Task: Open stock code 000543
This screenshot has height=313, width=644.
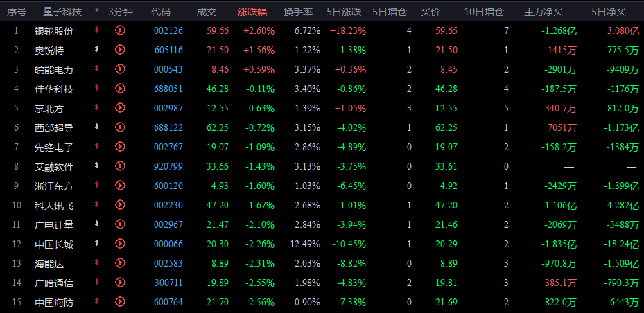Action: click(168, 70)
